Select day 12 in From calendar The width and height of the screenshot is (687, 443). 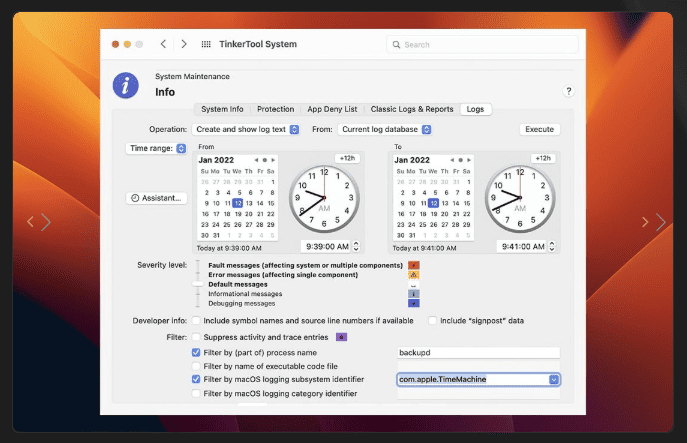(x=237, y=203)
